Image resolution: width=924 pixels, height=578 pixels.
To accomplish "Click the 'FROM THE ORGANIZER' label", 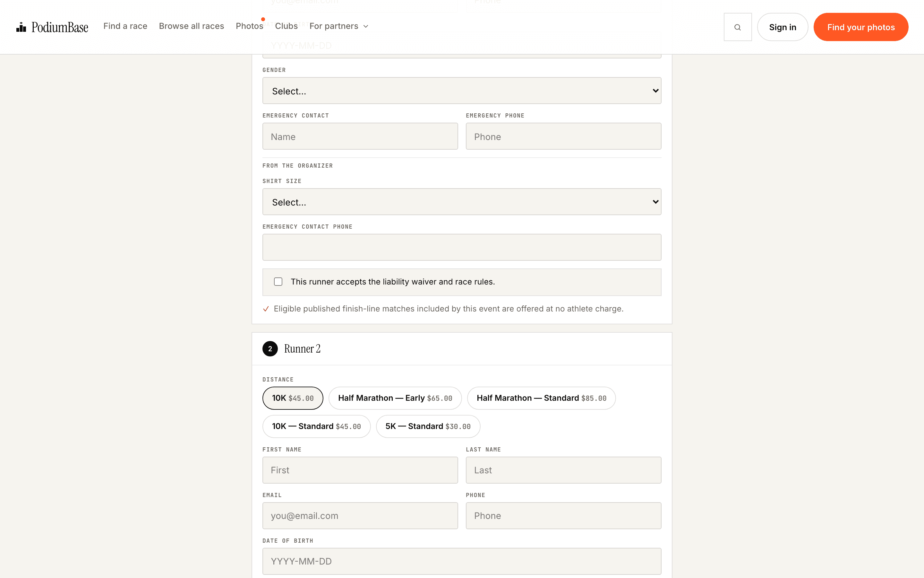I will 297,166.
